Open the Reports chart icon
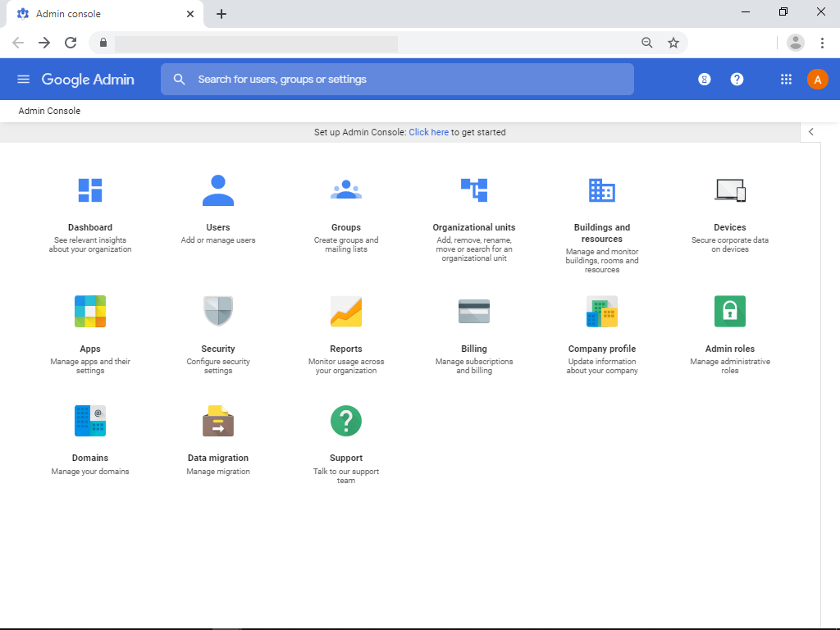Screen dimensions: 840x630 click(346, 311)
